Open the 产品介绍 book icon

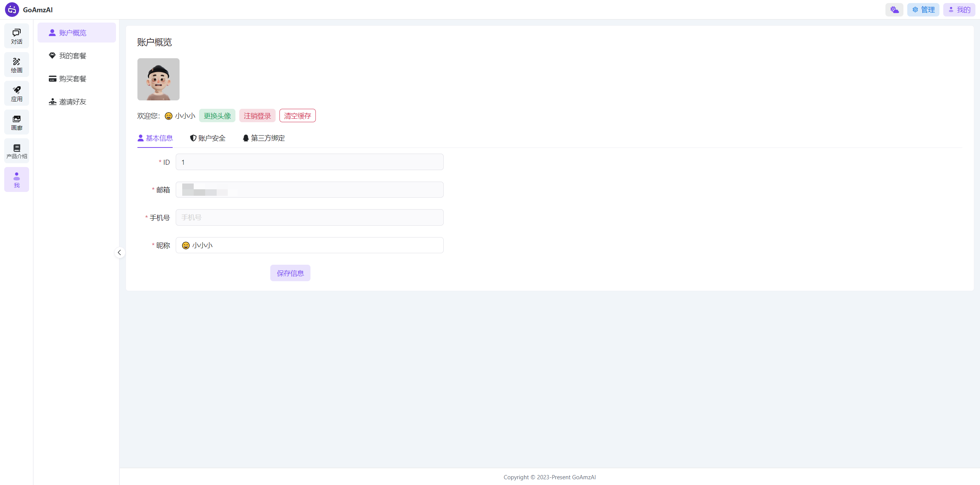pyautogui.click(x=16, y=151)
